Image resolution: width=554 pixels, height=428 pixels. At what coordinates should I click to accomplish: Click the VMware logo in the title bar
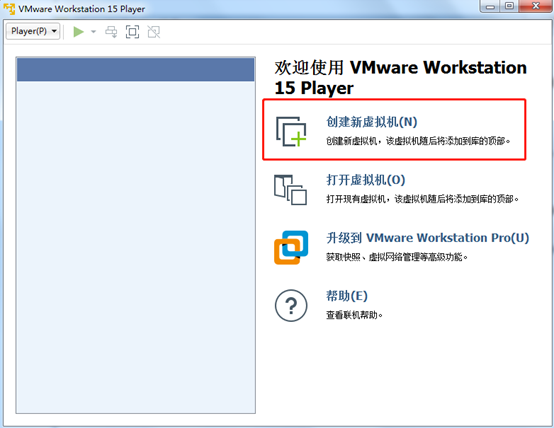(x=9, y=8)
